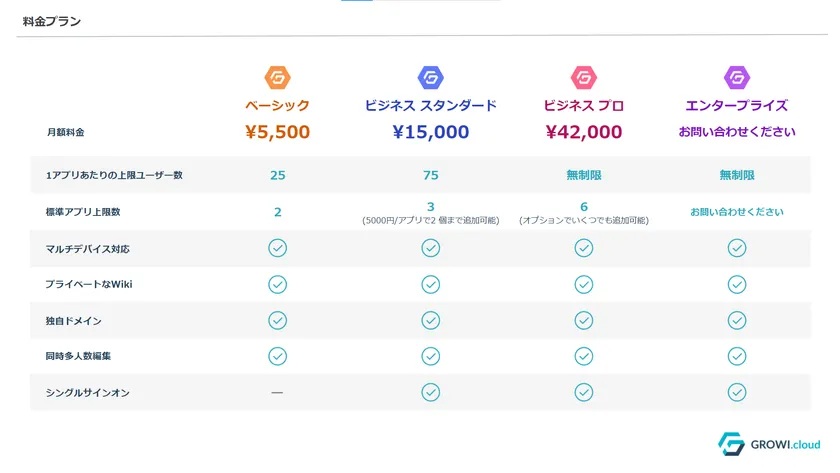
Task: Click the orange Basic plan hexagon icon
Action: (x=277, y=77)
